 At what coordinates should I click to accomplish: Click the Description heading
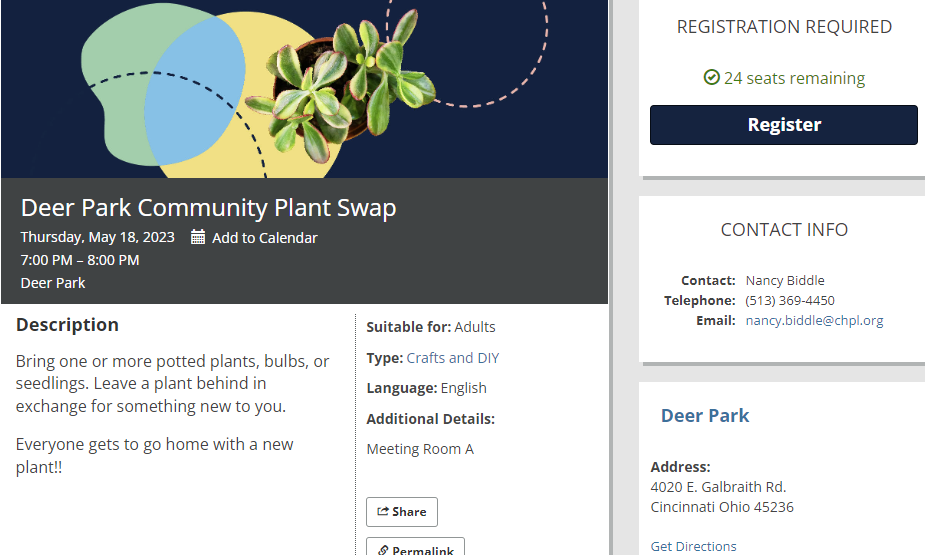point(67,325)
